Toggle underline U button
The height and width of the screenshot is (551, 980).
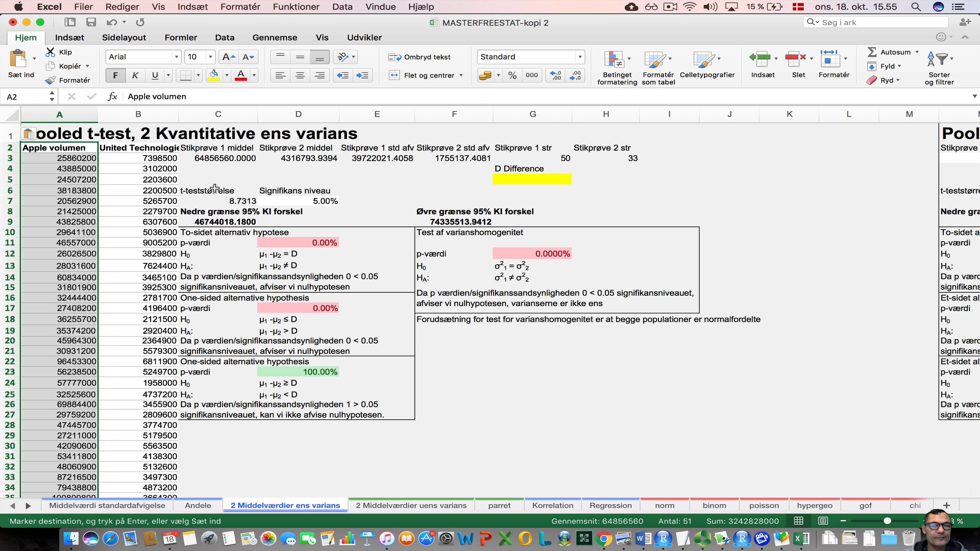coord(155,75)
